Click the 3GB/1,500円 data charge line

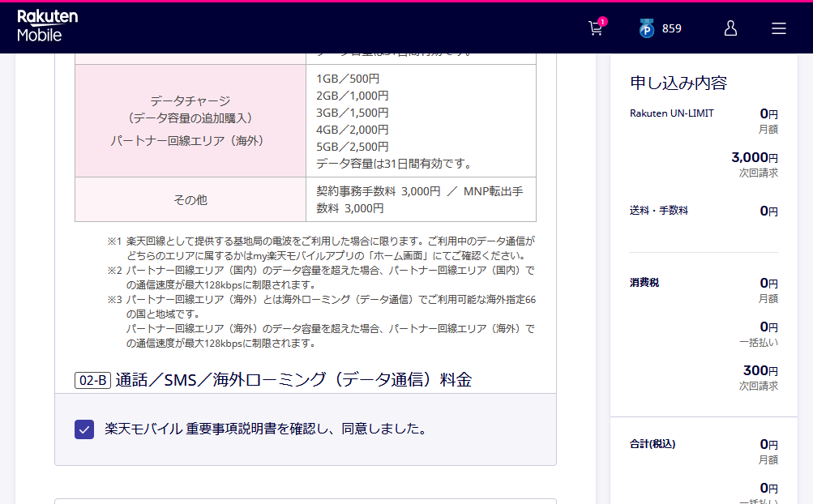coord(353,113)
